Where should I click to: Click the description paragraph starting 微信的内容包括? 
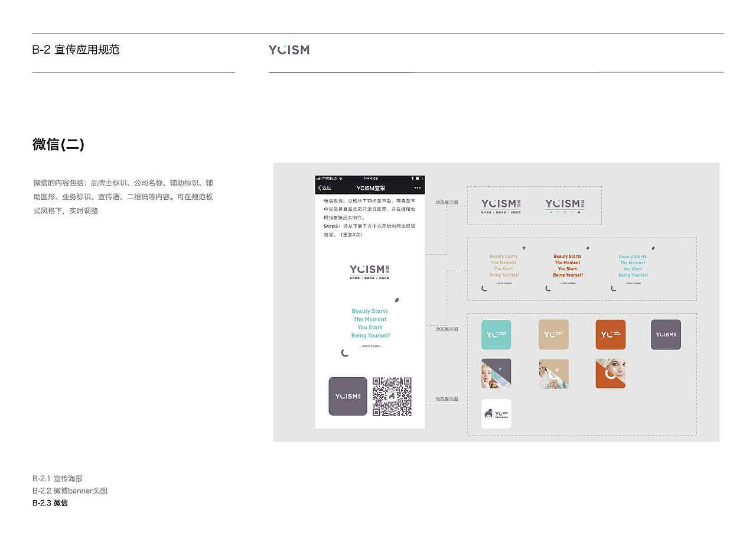click(123, 196)
